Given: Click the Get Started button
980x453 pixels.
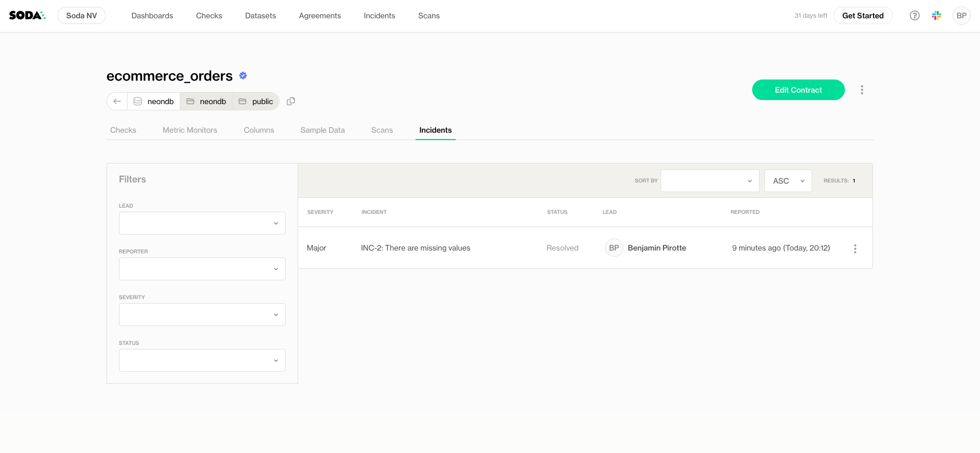Looking at the screenshot, I should (863, 15).
